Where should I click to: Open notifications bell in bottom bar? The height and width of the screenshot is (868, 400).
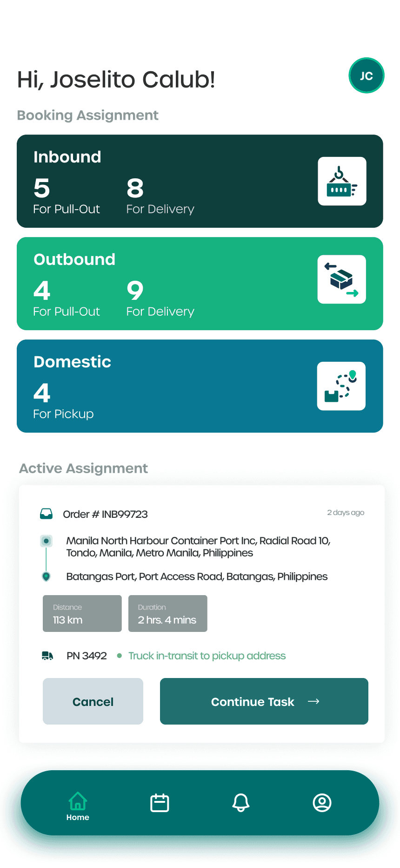[241, 803]
